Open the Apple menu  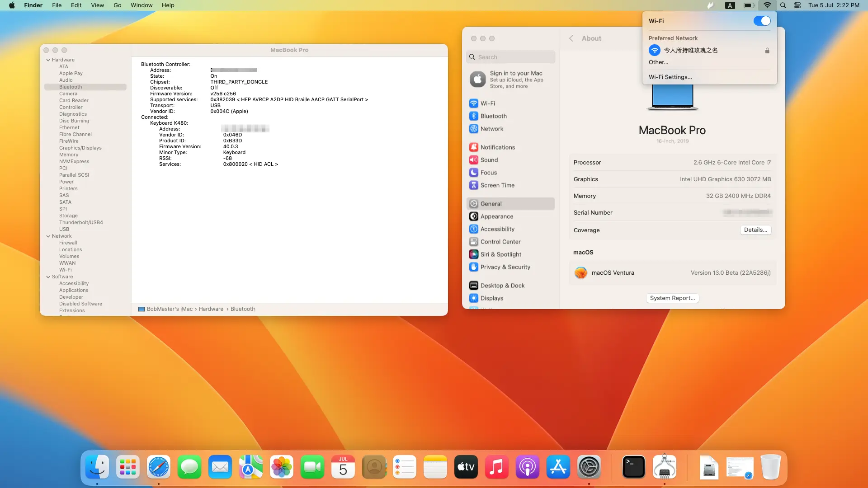click(x=12, y=5)
